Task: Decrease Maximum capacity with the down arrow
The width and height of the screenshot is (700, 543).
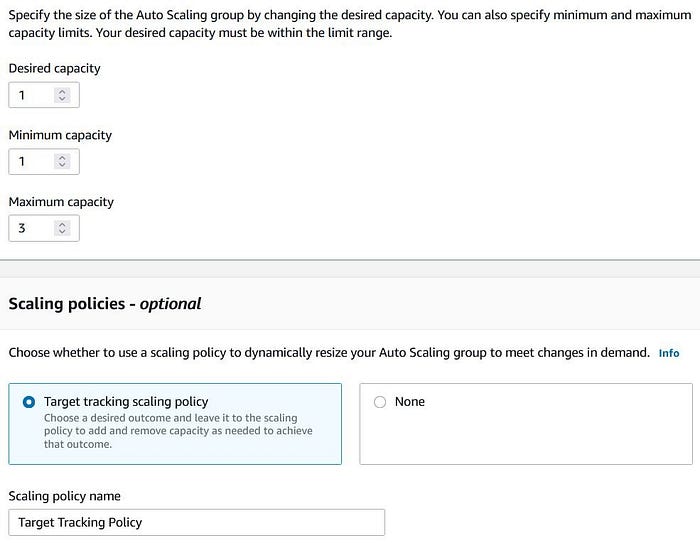Action: coord(62,232)
